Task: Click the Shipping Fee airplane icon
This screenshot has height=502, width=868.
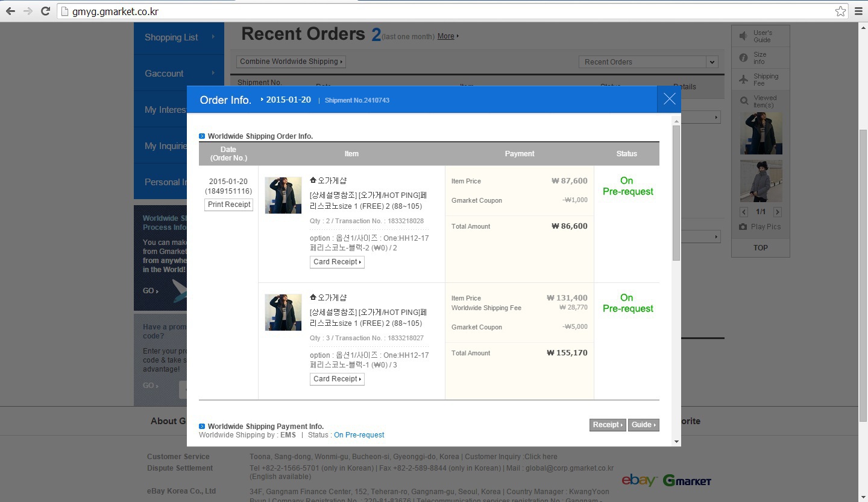Action: [743, 80]
